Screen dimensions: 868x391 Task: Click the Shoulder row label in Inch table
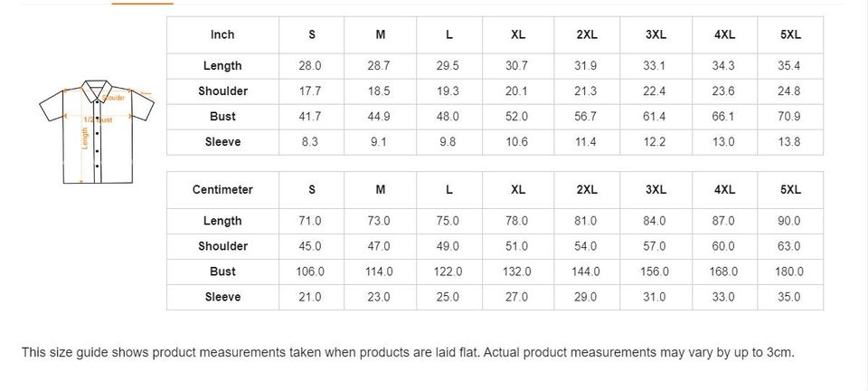coord(222,91)
